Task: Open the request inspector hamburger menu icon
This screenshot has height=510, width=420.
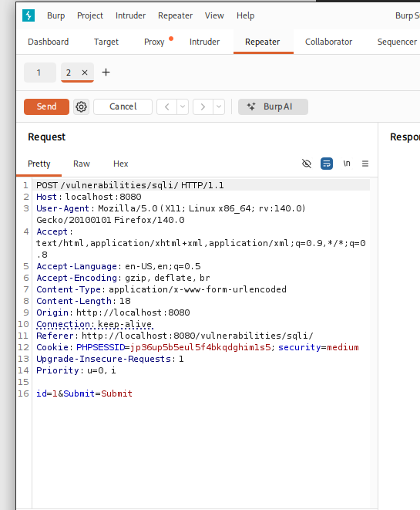Action: coord(365,164)
